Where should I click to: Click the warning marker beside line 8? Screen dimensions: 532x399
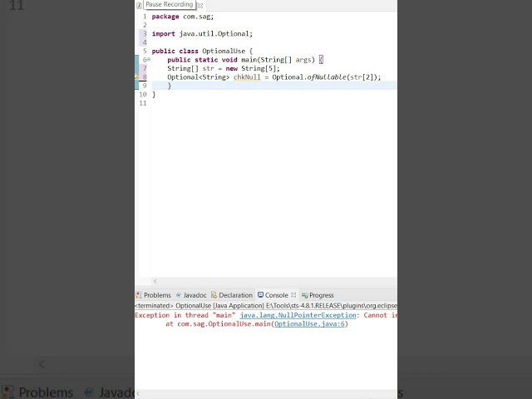[136, 77]
